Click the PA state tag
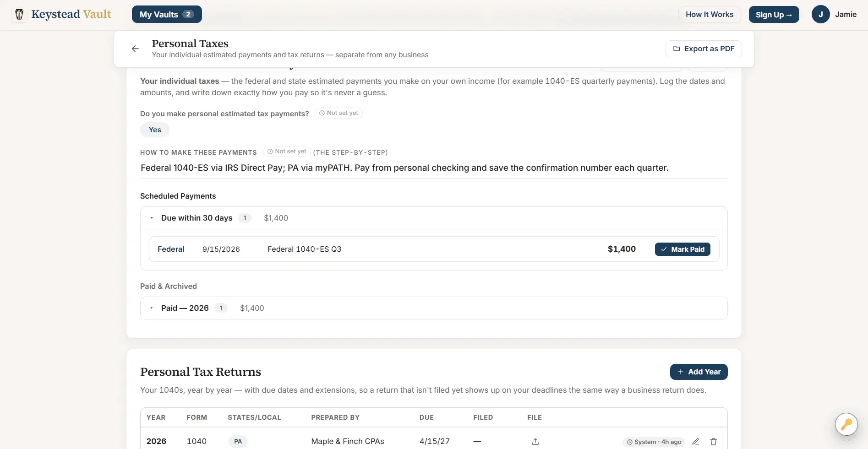The width and height of the screenshot is (868, 449). point(238,442)
